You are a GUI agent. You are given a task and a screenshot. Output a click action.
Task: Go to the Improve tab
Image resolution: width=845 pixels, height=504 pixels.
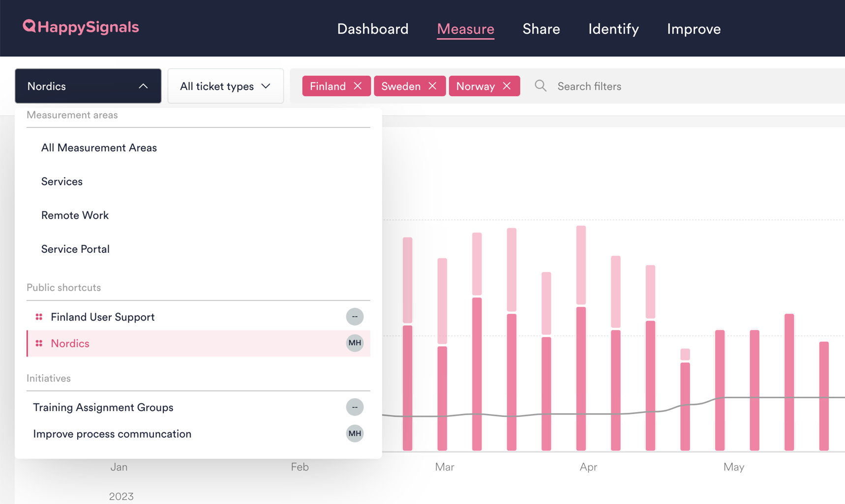pyautogui.click(x=694, y=29)
